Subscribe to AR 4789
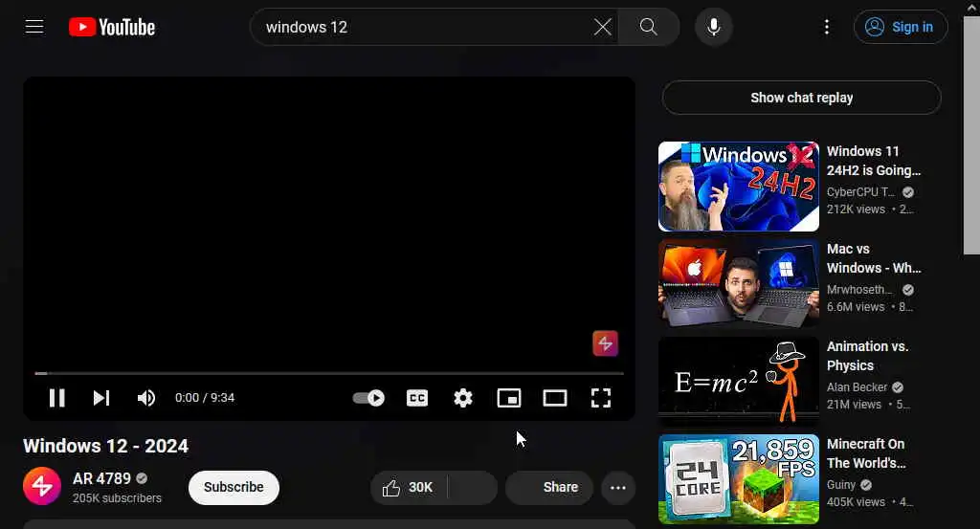Image resolution: width=980 pixels, height=529 pixels. 234,487
